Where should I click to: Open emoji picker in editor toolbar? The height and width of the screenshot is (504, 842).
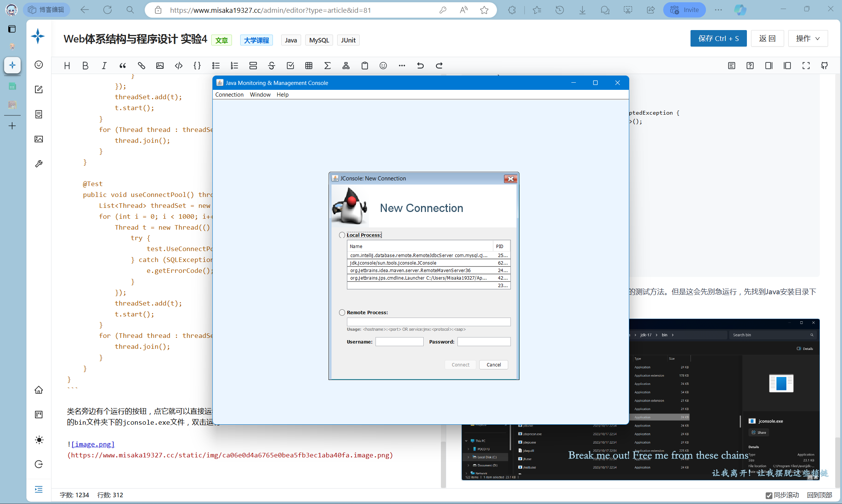[383, 66]
